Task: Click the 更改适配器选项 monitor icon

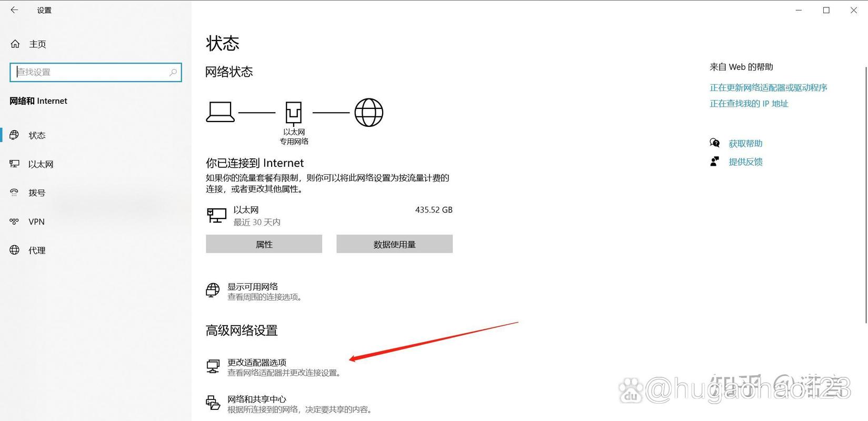Action: [x=213, y=366]
